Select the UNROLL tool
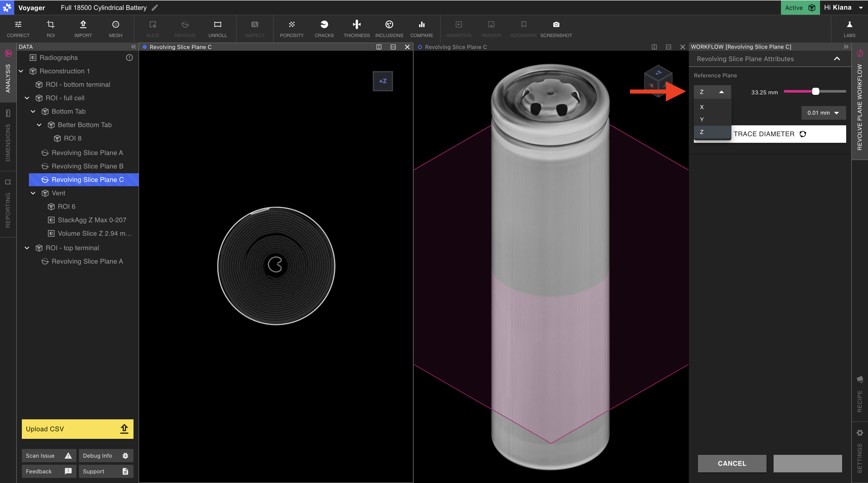Viewport: 868px width, 483px height. tap(218, 29)
